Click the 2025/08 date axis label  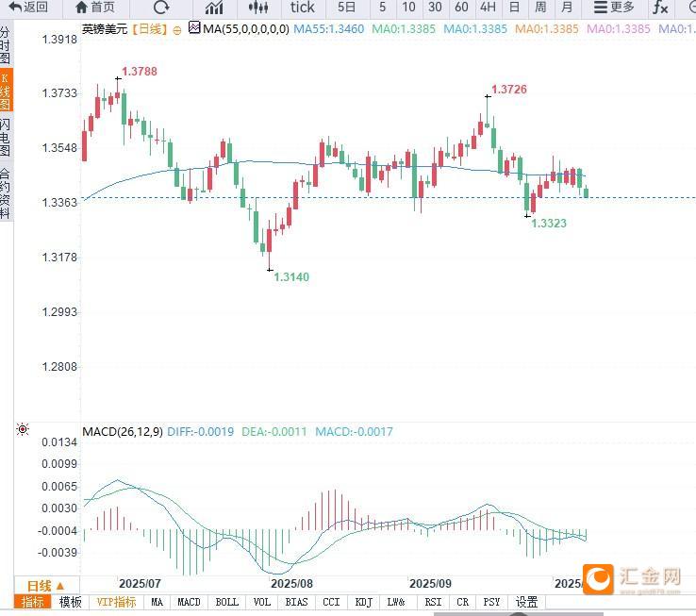(x=292, y=584)
